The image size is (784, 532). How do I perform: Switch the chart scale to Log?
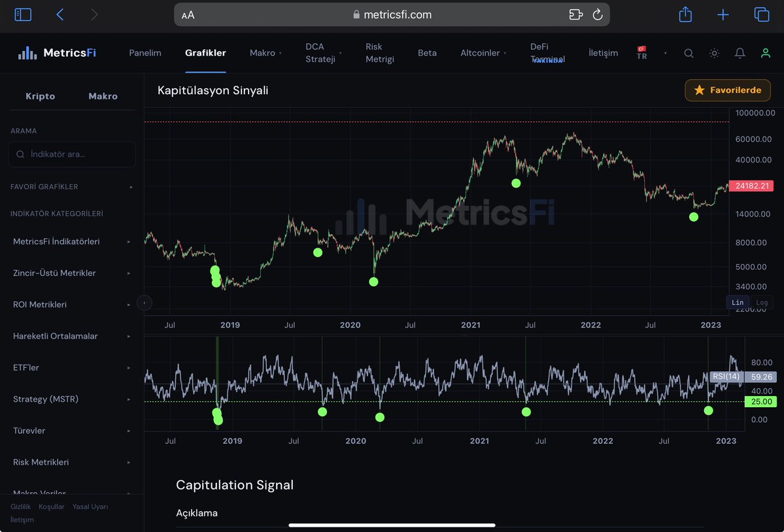(x=762, y=302)
